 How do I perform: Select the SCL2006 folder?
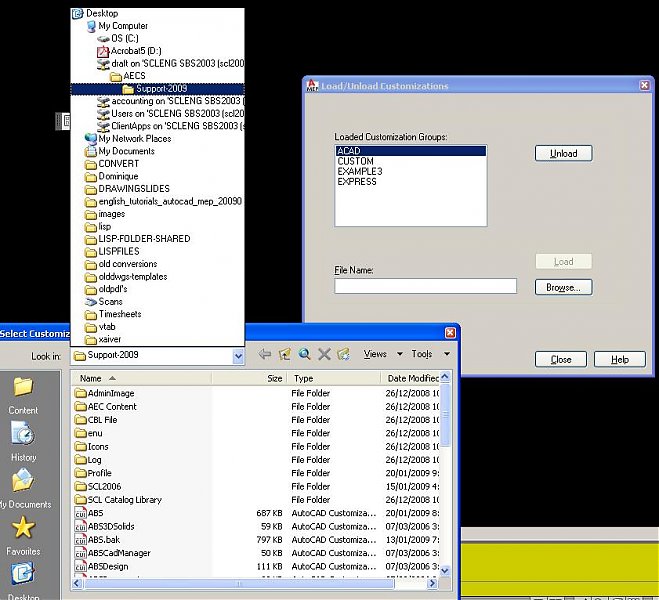tap(98, 486)
